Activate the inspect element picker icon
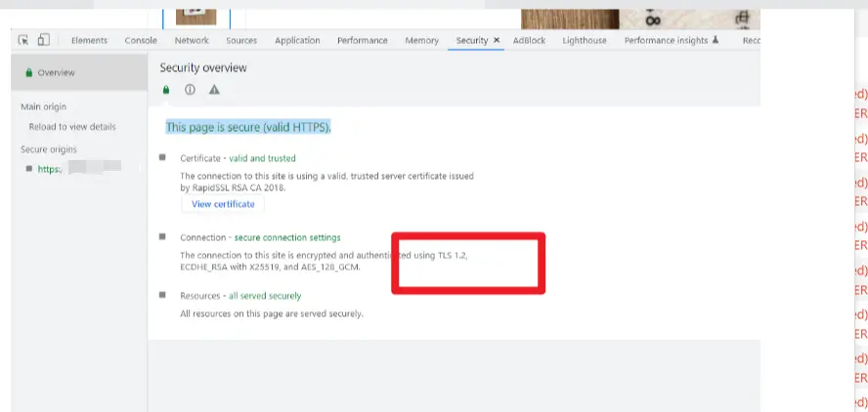 pyautogui.click(x=23, y=40)
